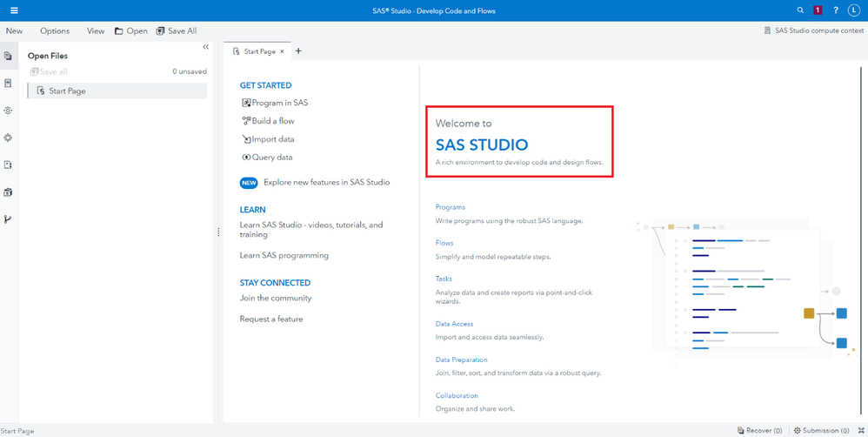
Task: Click the Open folder toolbar button
Action: tap(131, 31)
